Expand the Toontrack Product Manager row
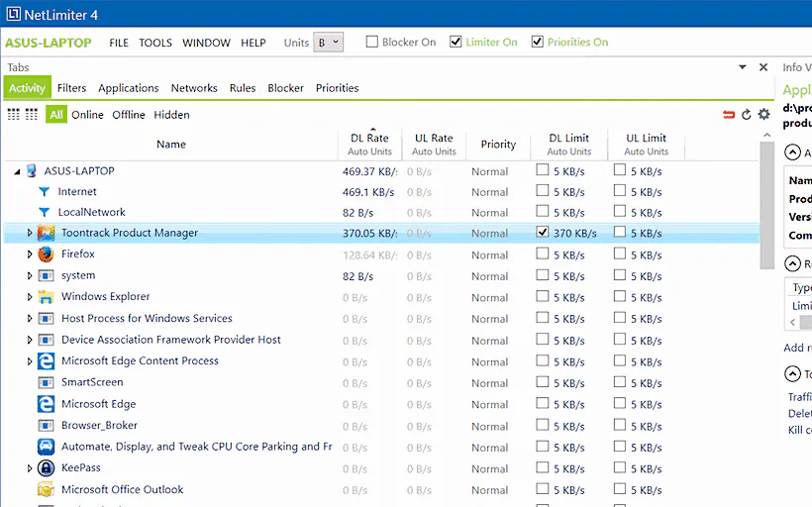Viewport: 812px width, 507px height. coord(30,233)
